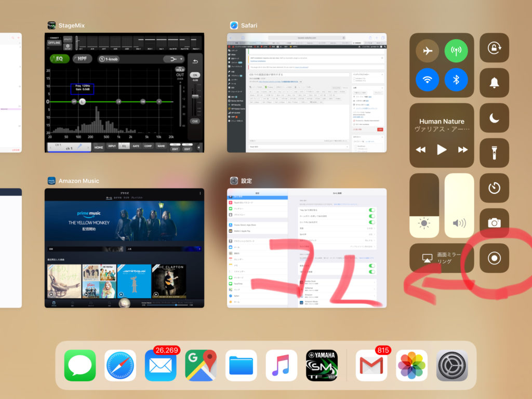The height and width of the screenshot is (399, 532).
Task: Turn on the Flashlight
Action: pos(494,153)
